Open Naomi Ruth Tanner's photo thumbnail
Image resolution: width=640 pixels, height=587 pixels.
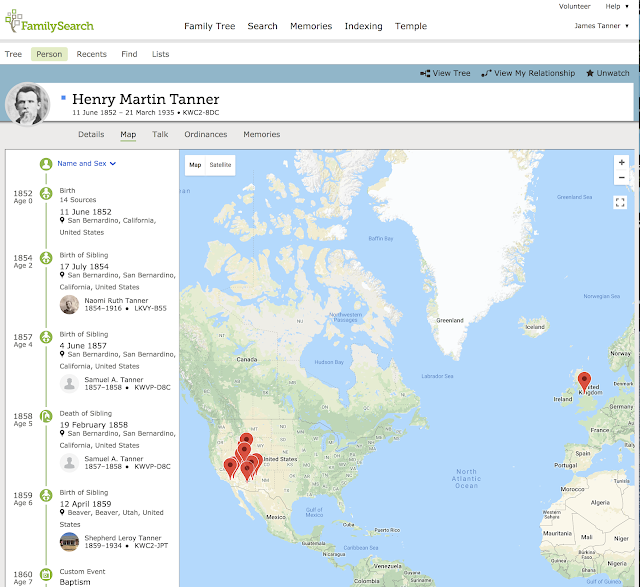pyautogui.click(x=69, y=305)
